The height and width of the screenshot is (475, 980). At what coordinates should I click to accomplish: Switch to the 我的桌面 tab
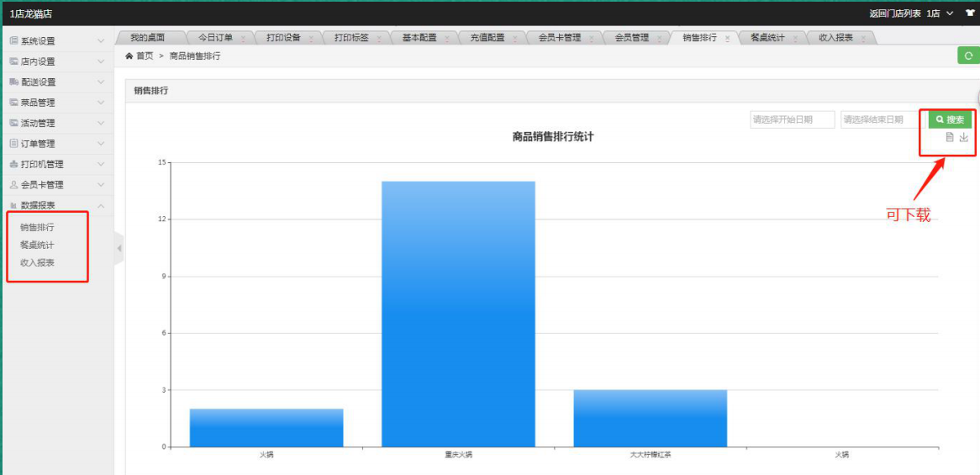coord(147,38)
